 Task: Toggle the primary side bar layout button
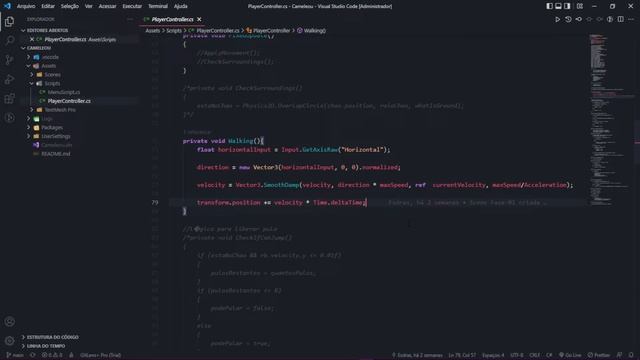click(x=549, y=6)
